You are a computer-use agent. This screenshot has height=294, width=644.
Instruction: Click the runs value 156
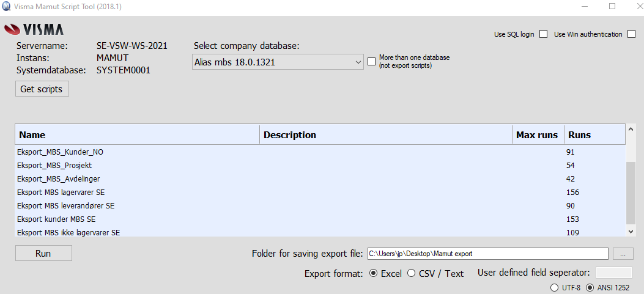572,192
